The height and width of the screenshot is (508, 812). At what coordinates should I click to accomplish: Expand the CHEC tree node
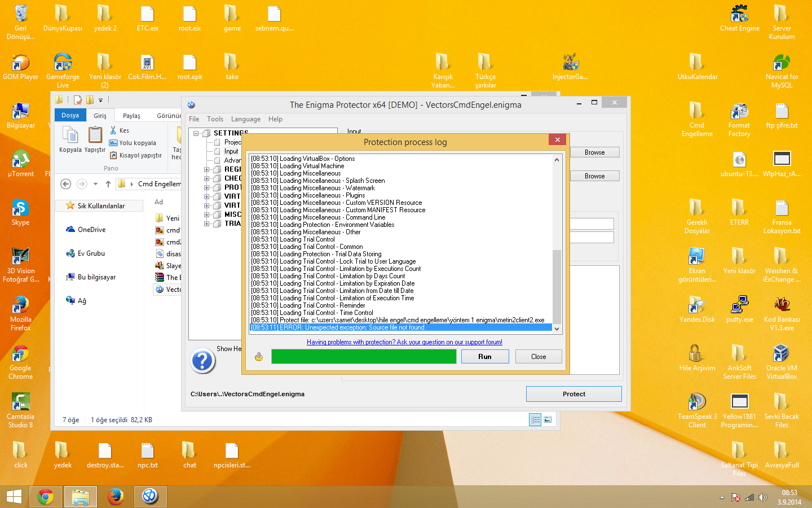click(x=207, y=178)
